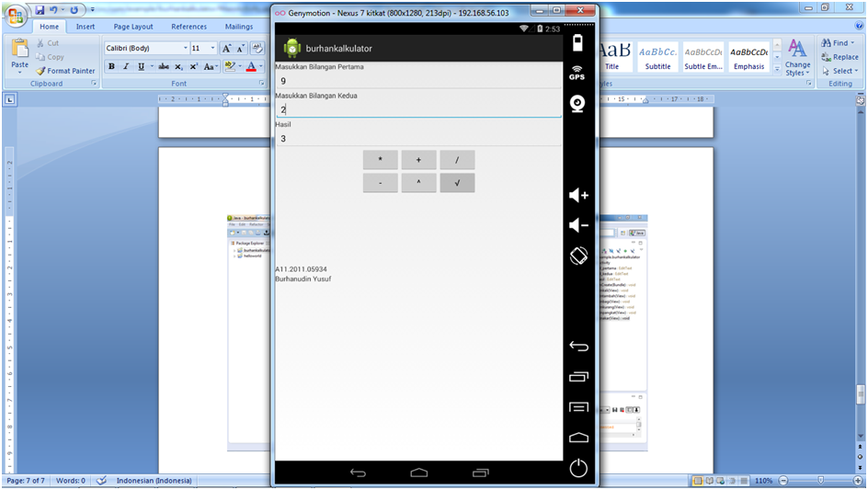Click the first number input field showing 9
Screen dimensions: 868x490
coord(418,81)
